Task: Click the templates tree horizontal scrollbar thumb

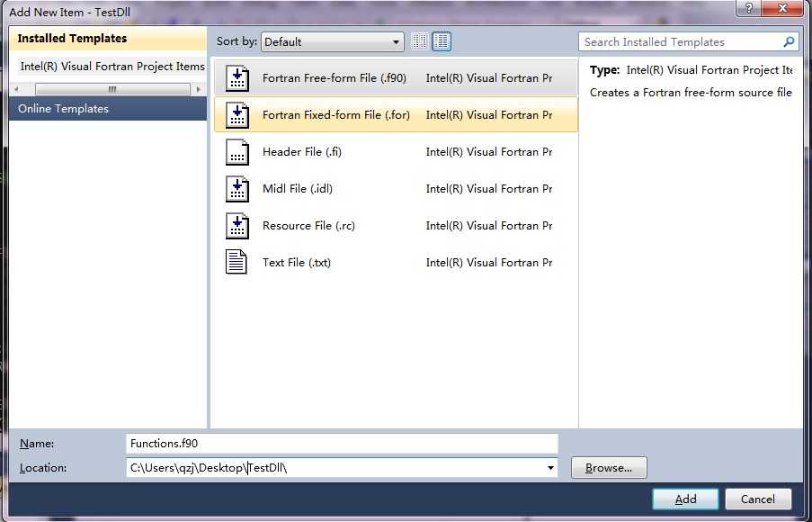Action: [x=112, y=90]
